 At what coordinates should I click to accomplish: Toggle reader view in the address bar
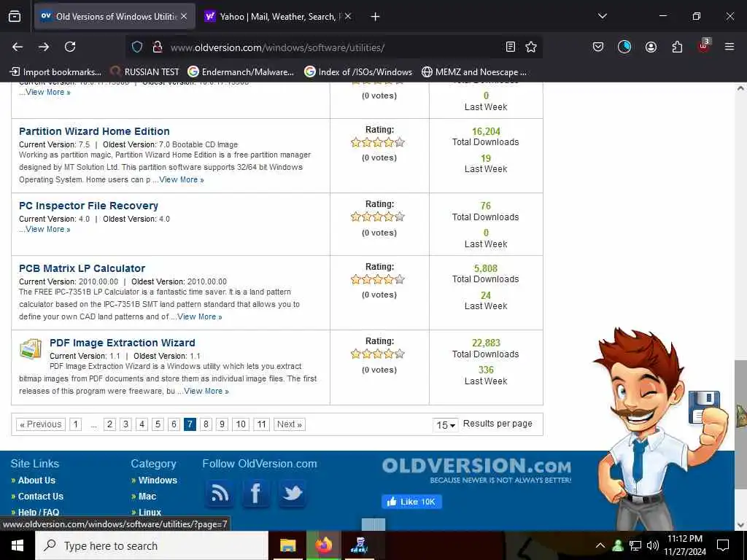(510, 47)
